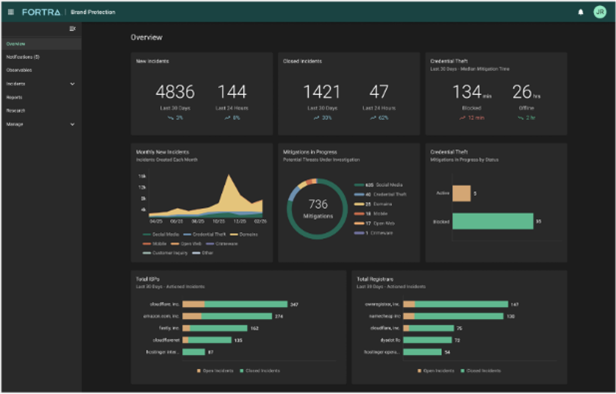Click the 134 min blocked mitigation time
616x394 pixels.
[x=472, y=92]
